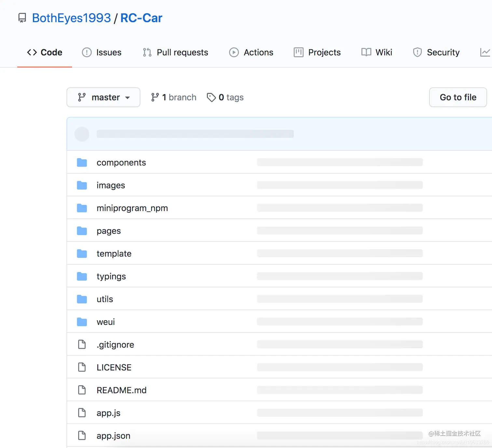
Task: Open the pages folder name
Action: point(109,231)
